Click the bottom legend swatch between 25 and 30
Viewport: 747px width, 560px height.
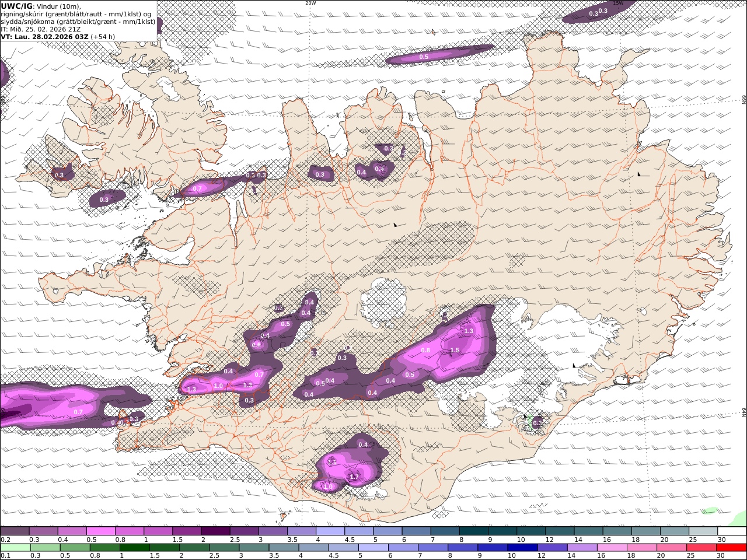point(703,547)
